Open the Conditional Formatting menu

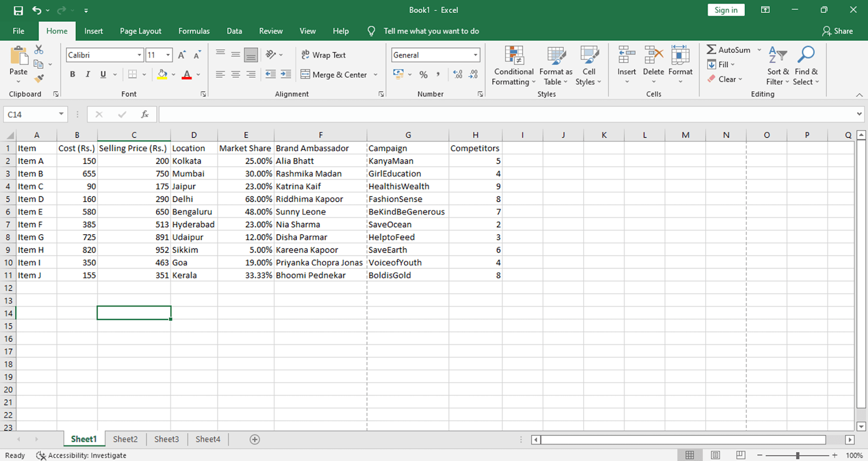pyautogui.click(x=514, y=66)
